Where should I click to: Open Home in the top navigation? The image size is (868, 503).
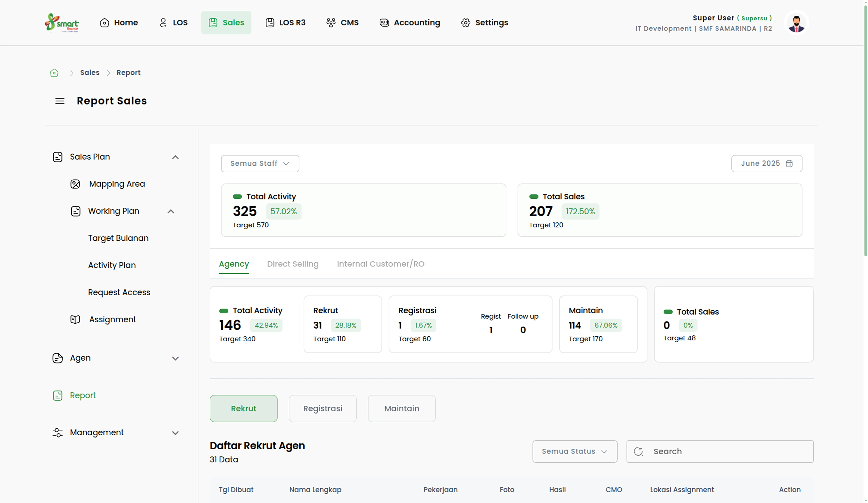(119, 23)
